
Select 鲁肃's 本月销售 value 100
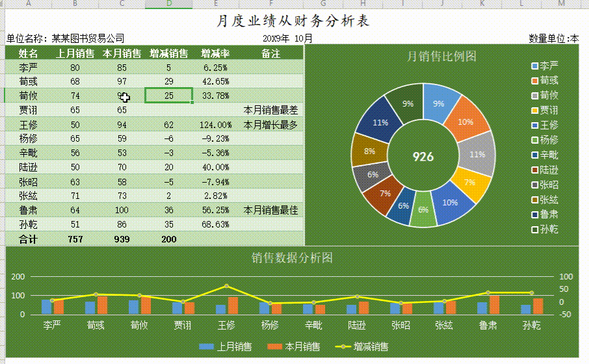point(122,210)
